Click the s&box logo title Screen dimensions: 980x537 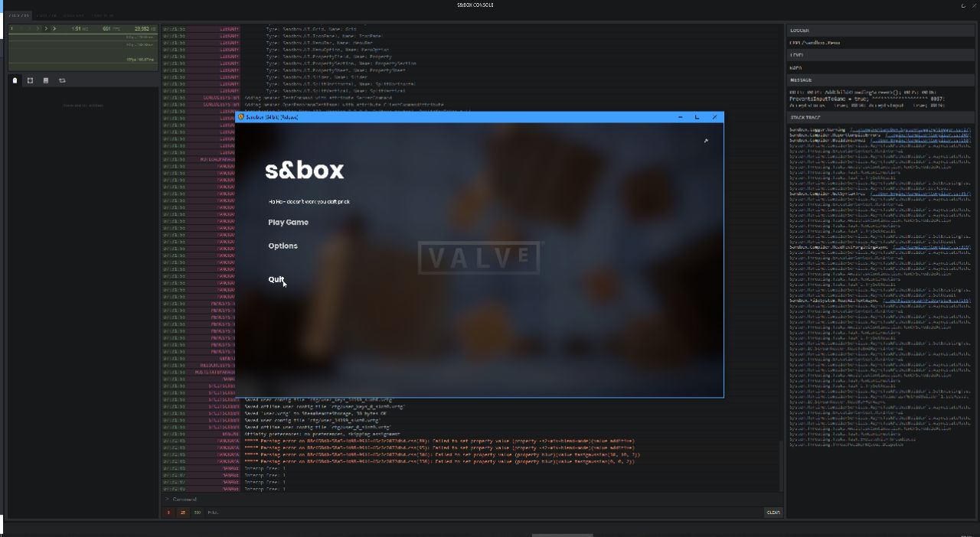click(305, 170)
